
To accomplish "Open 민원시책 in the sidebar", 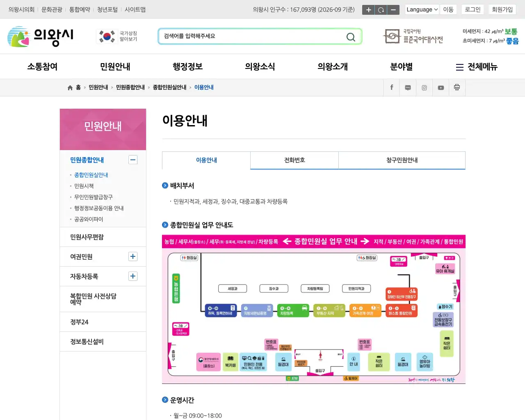I will [x=84, y=186].
